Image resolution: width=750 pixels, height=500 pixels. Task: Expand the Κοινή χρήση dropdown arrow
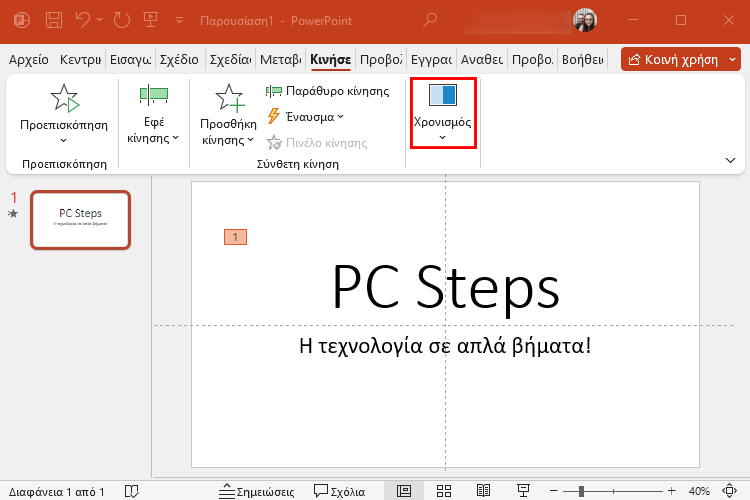point(733,59)
